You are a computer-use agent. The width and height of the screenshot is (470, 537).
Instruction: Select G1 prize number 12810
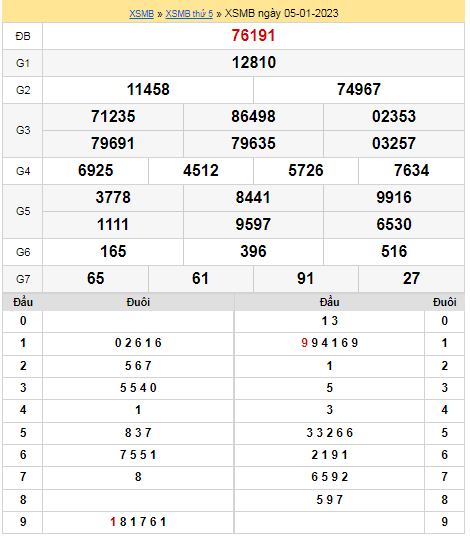[254, 63]
